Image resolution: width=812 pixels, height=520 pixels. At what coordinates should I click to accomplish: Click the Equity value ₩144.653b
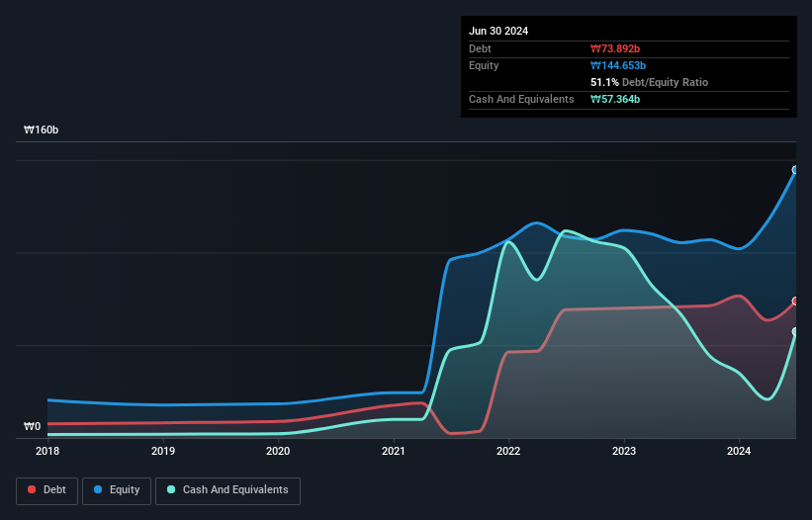point(618,65)
